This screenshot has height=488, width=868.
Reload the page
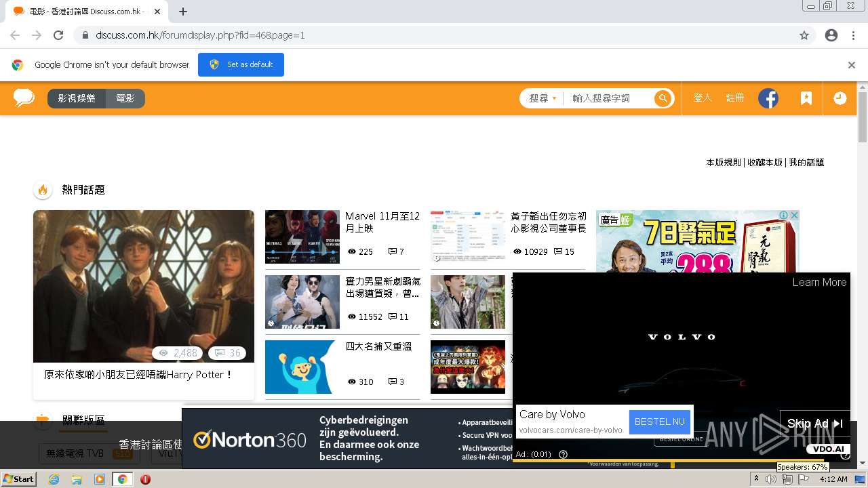[x=58, y=35]
